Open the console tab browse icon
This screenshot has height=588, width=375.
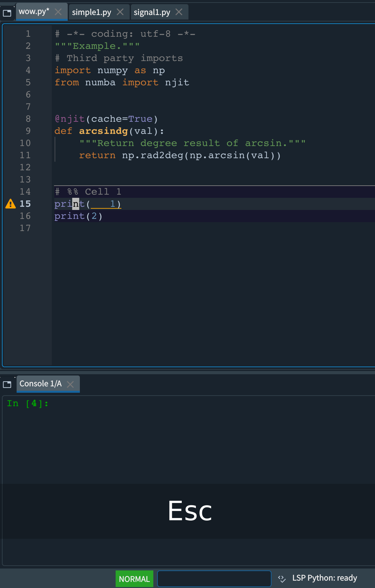click(7, 384)
